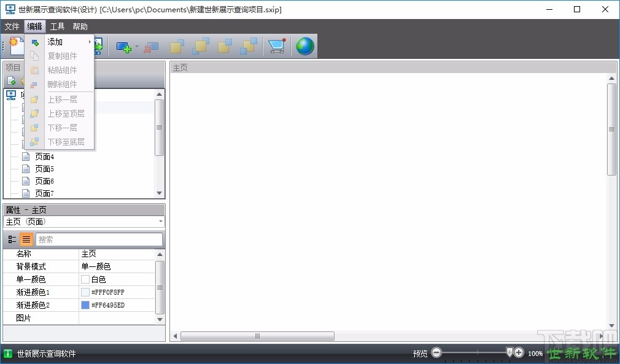Click the canvas vertical scrollbar thumb
620x364 pixels.
[611, 129]
